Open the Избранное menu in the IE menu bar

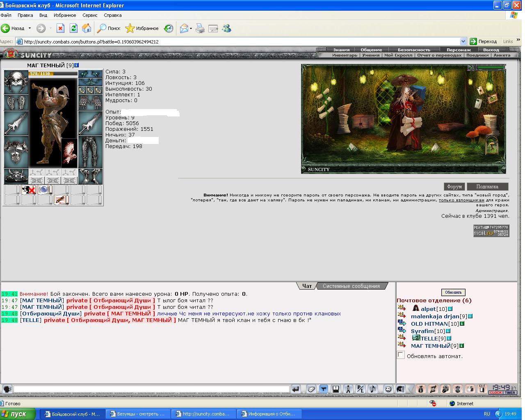click(x=65, y=15)
